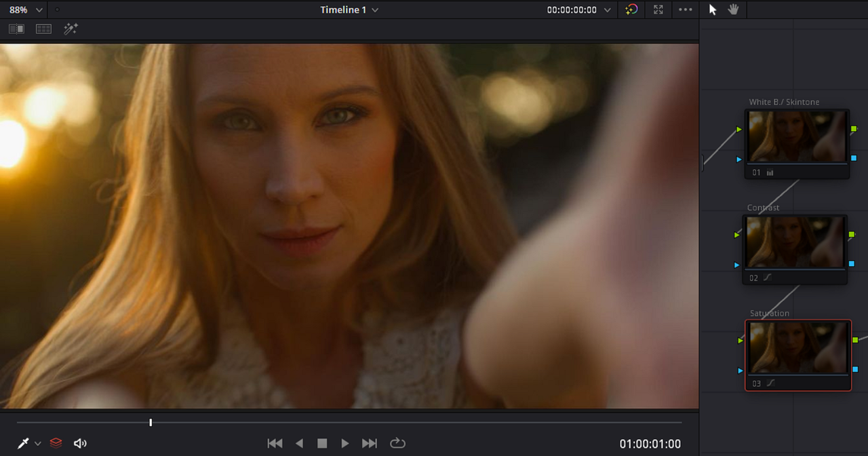The image size is (868, 456).
Task: Click node 01 green RGB input triangle
Action: tap(739, 129)
